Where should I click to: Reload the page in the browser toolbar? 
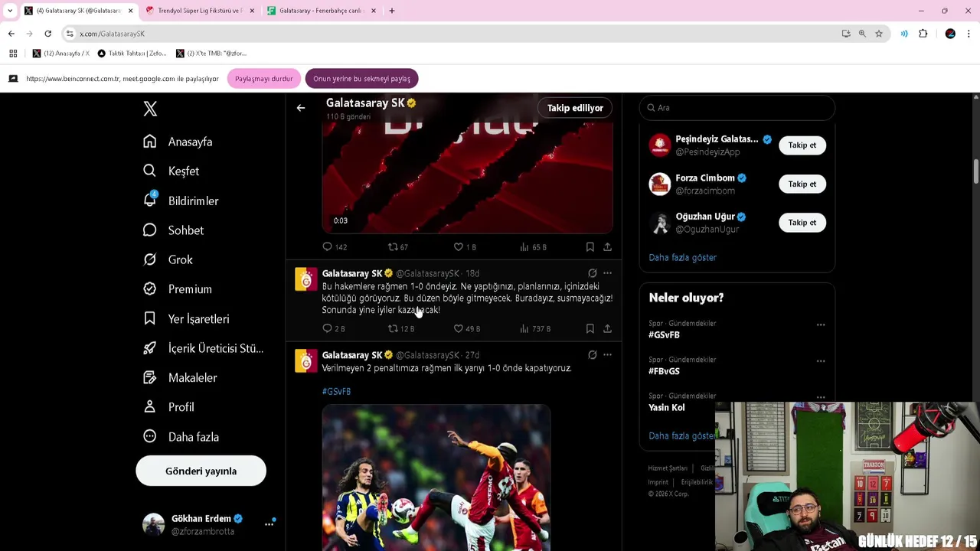click(x=47, y=34)
